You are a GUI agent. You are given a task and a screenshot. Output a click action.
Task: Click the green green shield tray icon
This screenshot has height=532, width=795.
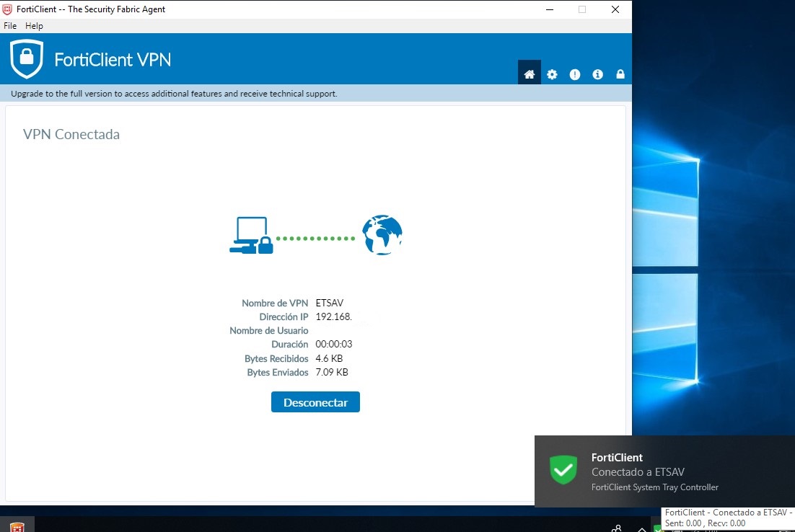657,528
